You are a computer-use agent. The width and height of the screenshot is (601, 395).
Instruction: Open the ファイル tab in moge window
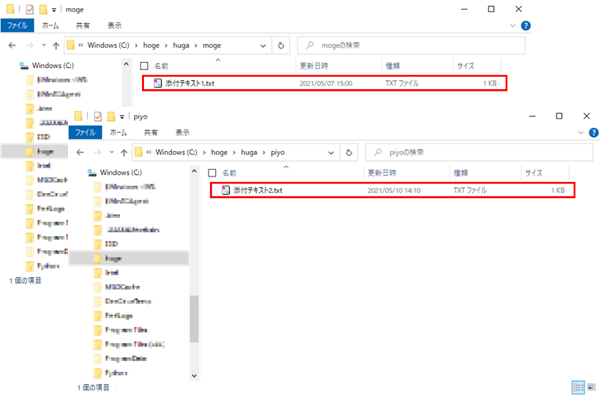[17, 26]
